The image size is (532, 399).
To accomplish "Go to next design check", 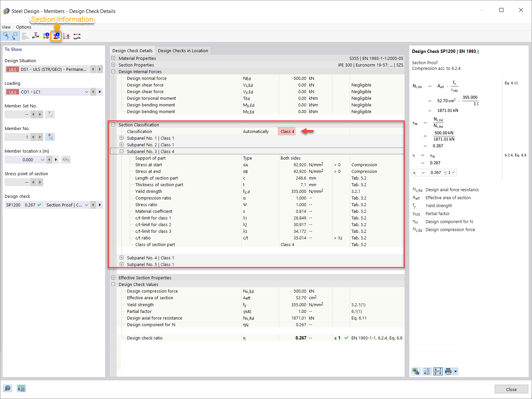I will 100,205.
